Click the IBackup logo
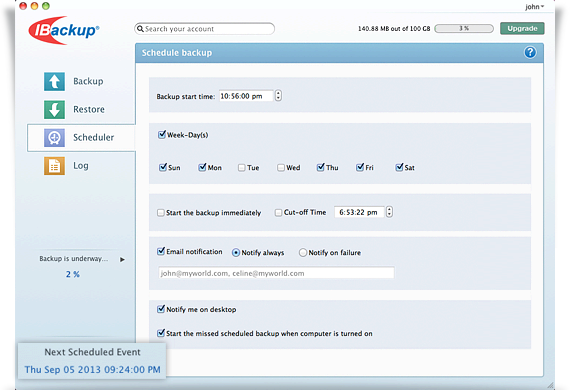The height and width of the screenshot is (390, 570). coord(63,30)
